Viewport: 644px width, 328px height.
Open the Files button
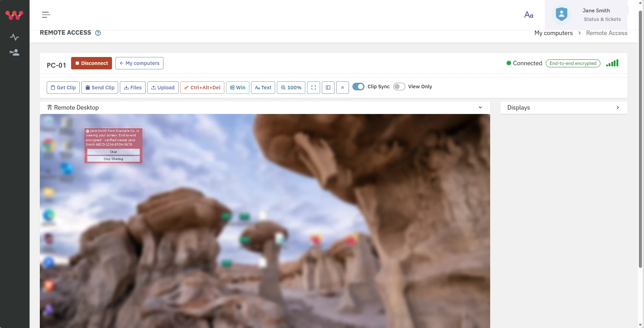(x=133, y=88)
